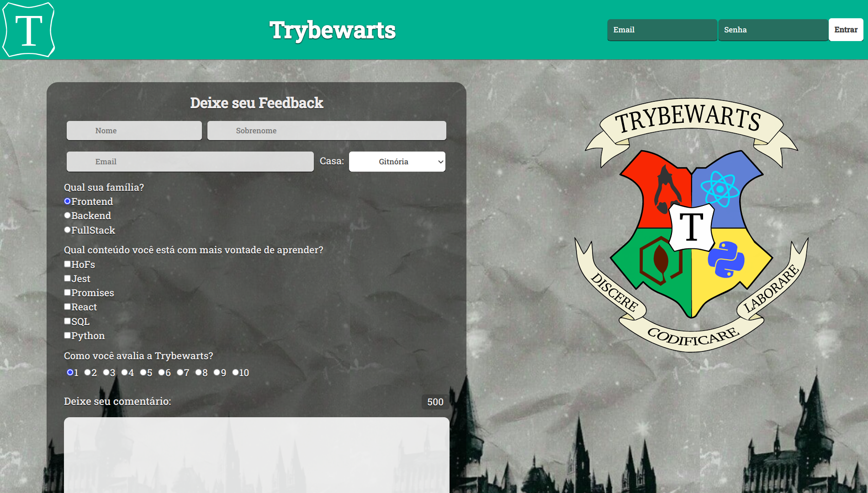Click the Casa: label text
The image size is (868, 493).
pyautogui.click(x=332, y=161)
